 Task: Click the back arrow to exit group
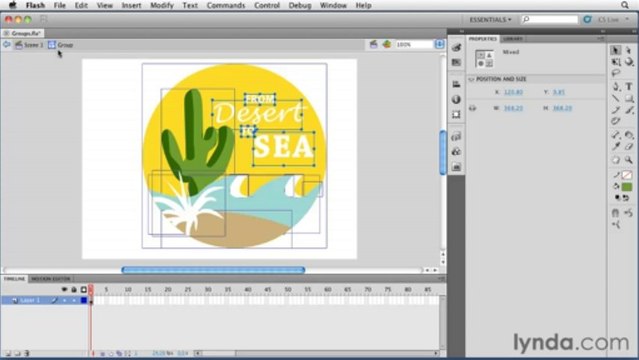pos(7,44)
